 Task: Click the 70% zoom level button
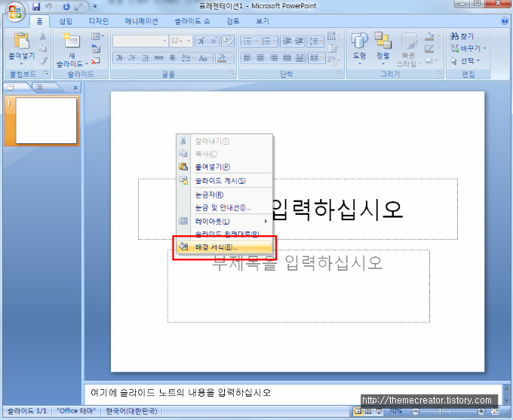coord(395,411)
